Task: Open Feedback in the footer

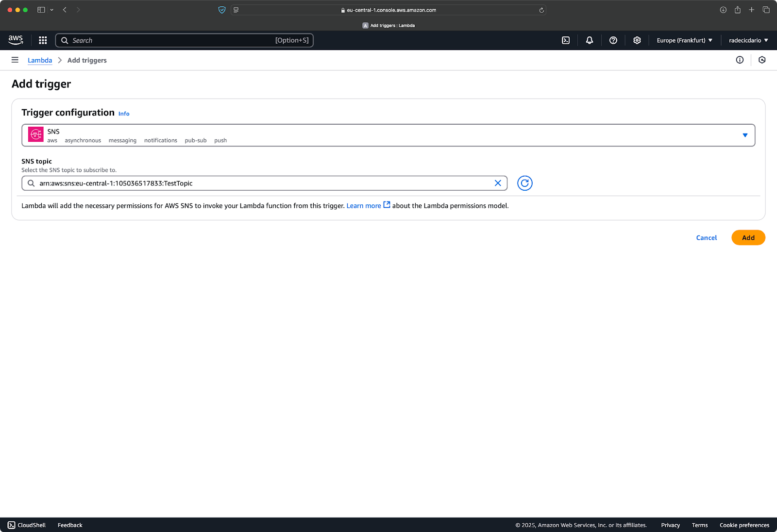Action: click(x=70, y=525)
